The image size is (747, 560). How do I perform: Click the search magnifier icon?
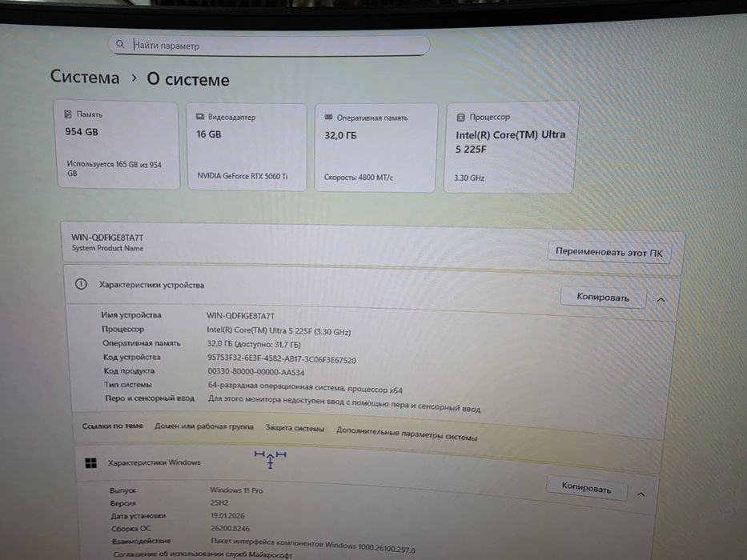tap(120, 44)
